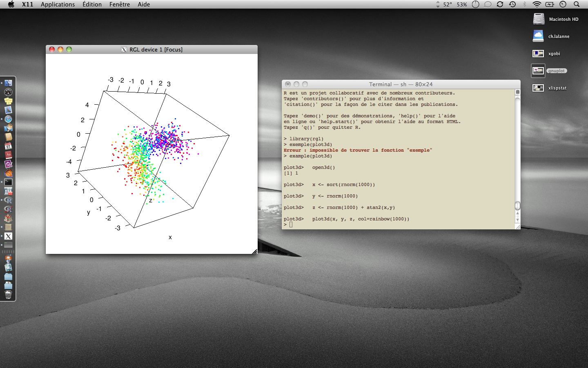Select the gnuplot desktop file
The height and width of the screenshot is (368, 588).
[538, 71]
